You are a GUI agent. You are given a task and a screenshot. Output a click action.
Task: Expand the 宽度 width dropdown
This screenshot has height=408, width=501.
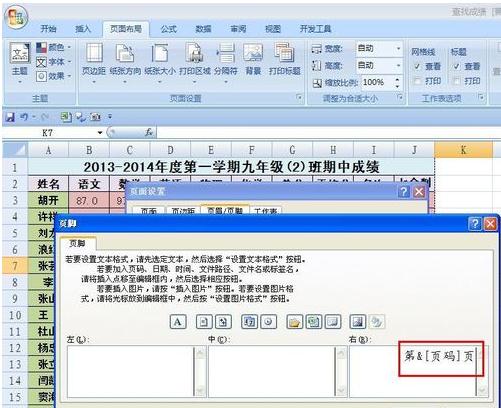coord(398,49)
